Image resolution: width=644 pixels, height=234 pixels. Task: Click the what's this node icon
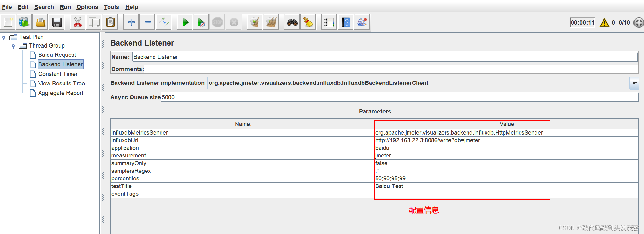coord(362,22)
